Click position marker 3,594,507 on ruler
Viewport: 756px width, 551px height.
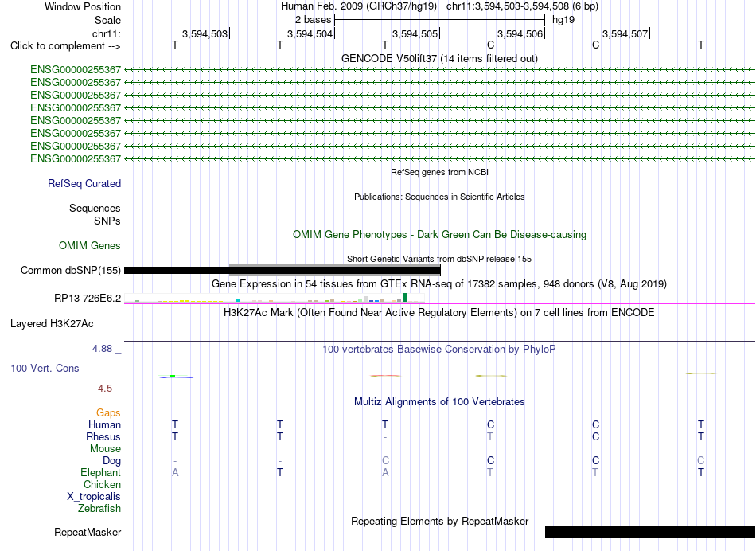pyautogui.click(x=625, y=33)
